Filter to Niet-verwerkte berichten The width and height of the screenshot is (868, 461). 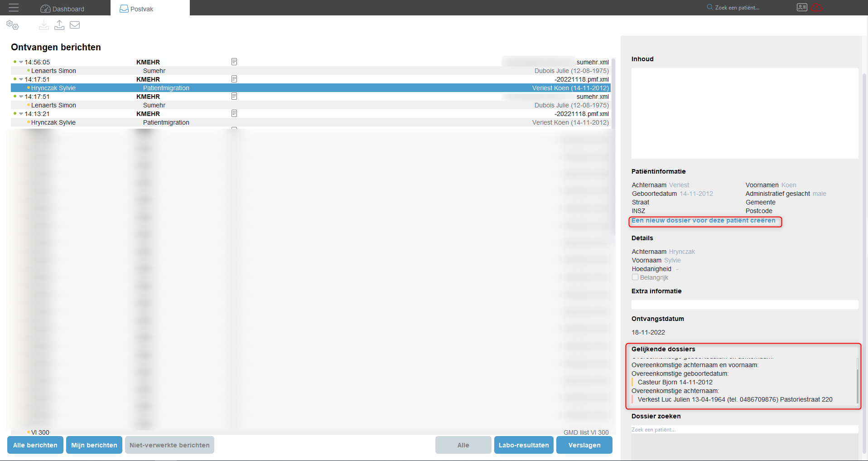pyautogui.click(x=169, y=445)
